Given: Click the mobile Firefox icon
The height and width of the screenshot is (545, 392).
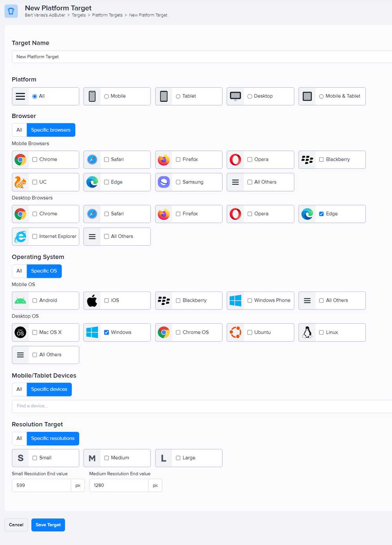Looking at the screenshot, I should (164, 160).
